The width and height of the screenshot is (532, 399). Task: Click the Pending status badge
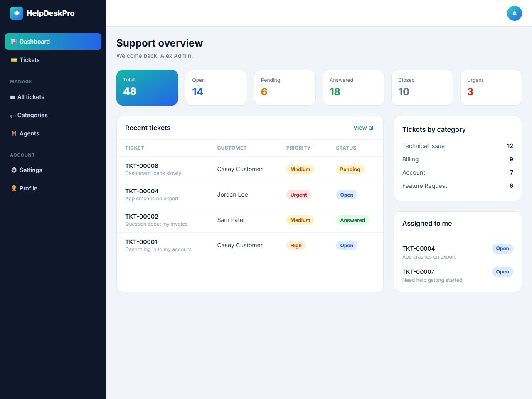(350, 170)
